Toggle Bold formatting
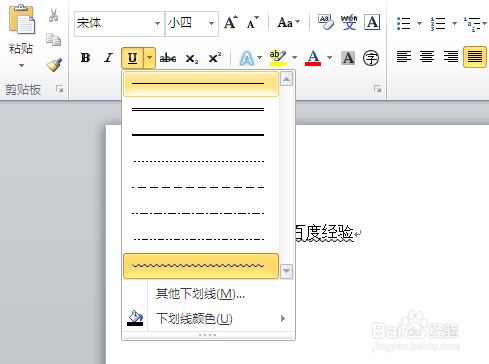 tap(86, 58)
